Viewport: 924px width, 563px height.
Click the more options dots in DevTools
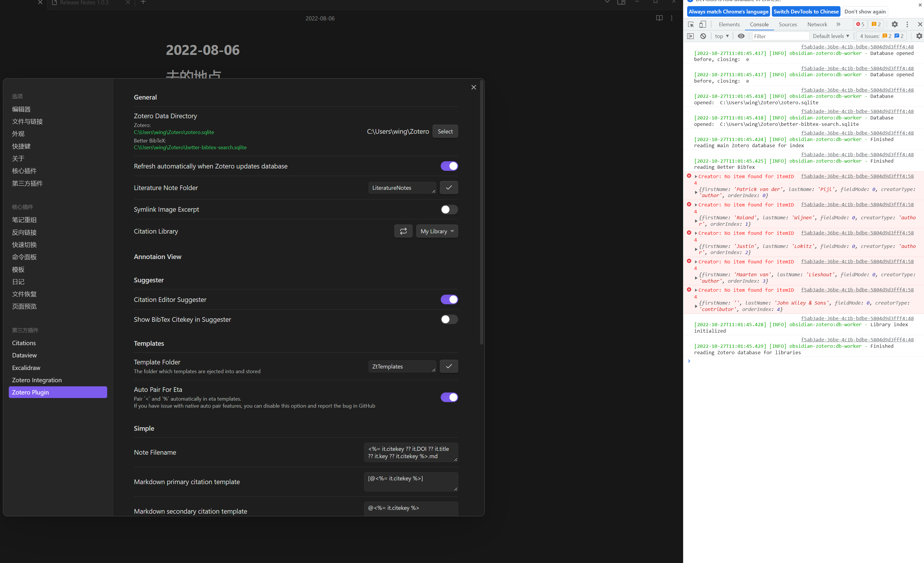tap(908, 24)
